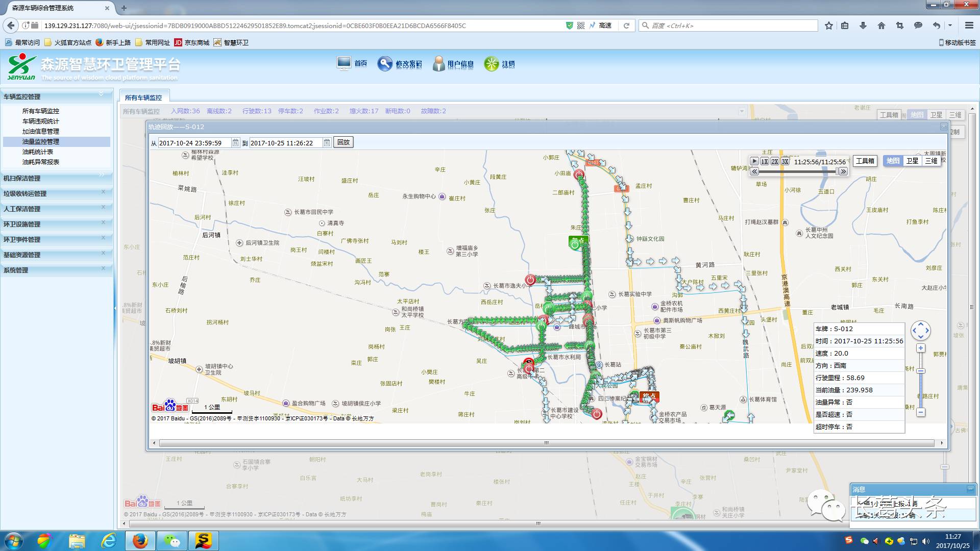Open 加油信息管理 in the sidebar

[x=41, y=131]
